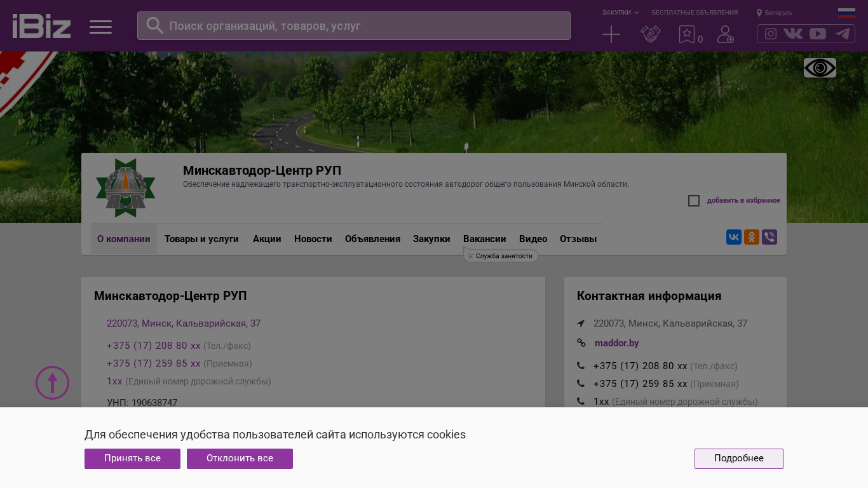Click the plus add icon in header
The image size is (868, 488).
(611, 34)
